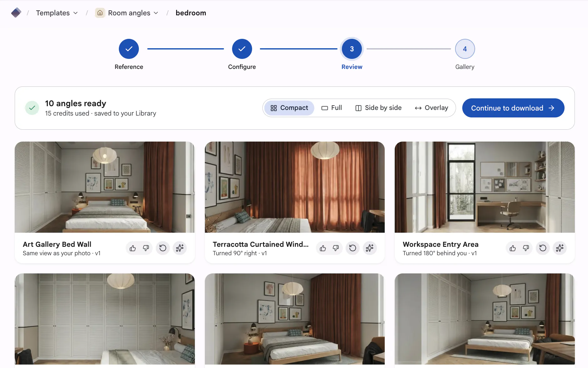Screen dimensions: 588x368
Task: Switch to Full view mode
Action: (332, 108)
